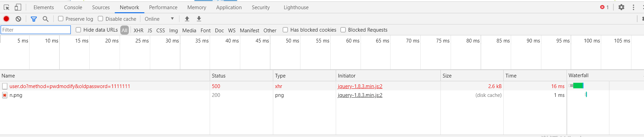Viewport: 644px width, 137px height.
Task: Filter requests by XHR type
Action: (x=138, y=30)
